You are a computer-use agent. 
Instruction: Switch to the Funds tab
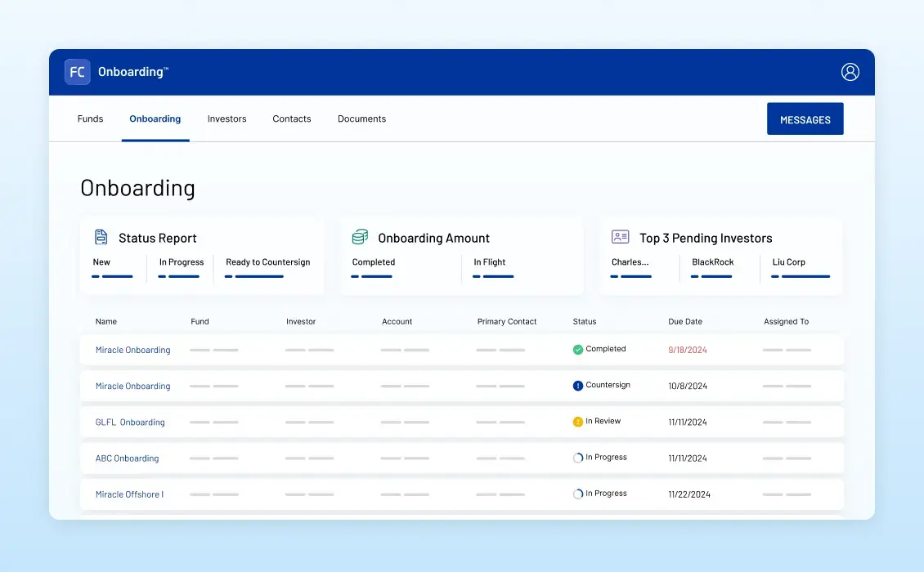pyautogui.click(x=90, y=119)
